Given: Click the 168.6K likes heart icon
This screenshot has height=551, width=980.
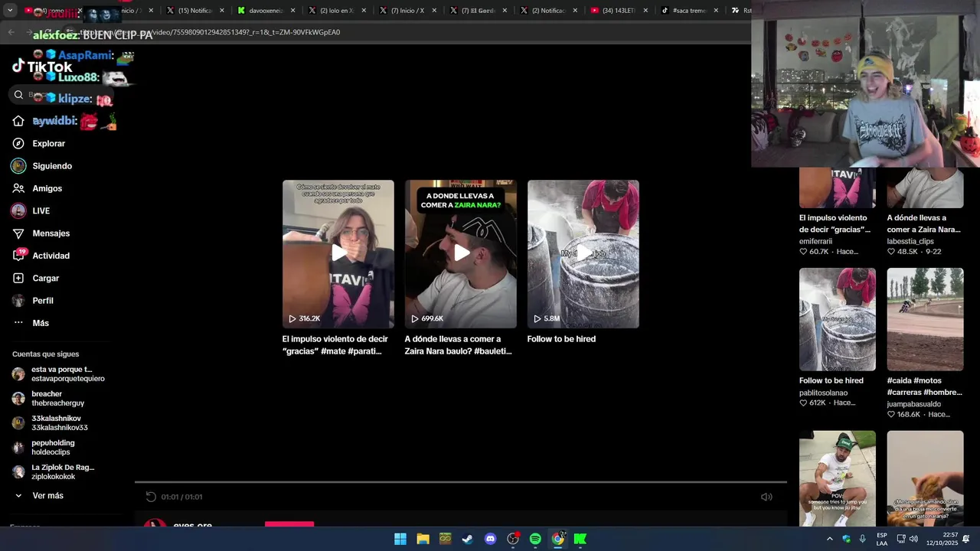Looking at the screenshot, I should pos(891,414).
